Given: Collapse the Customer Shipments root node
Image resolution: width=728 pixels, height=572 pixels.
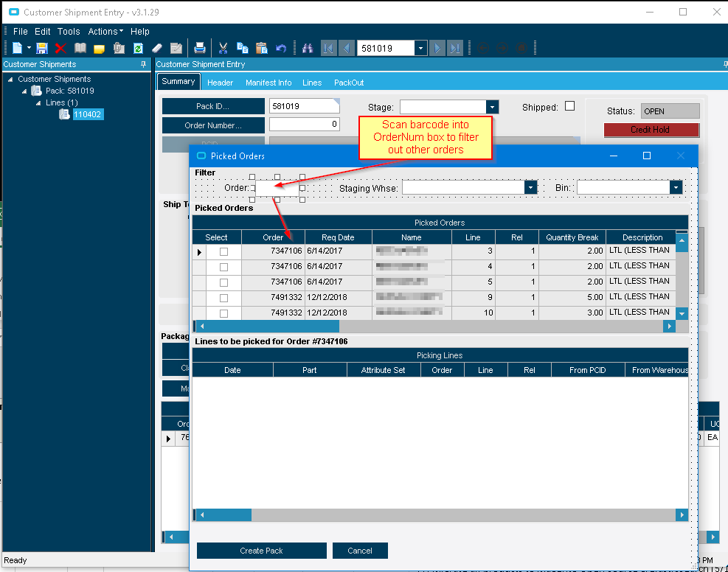Looking at the screenshot, I should [x=10, y=80].
